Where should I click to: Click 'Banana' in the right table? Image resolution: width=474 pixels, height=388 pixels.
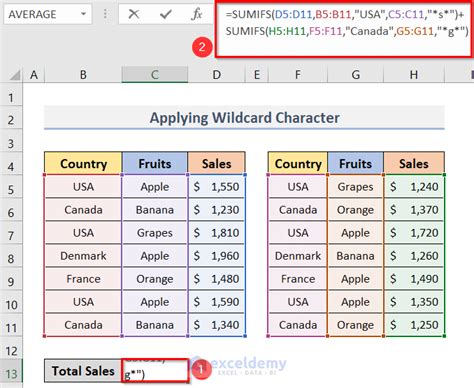click(x=356, y=256)
